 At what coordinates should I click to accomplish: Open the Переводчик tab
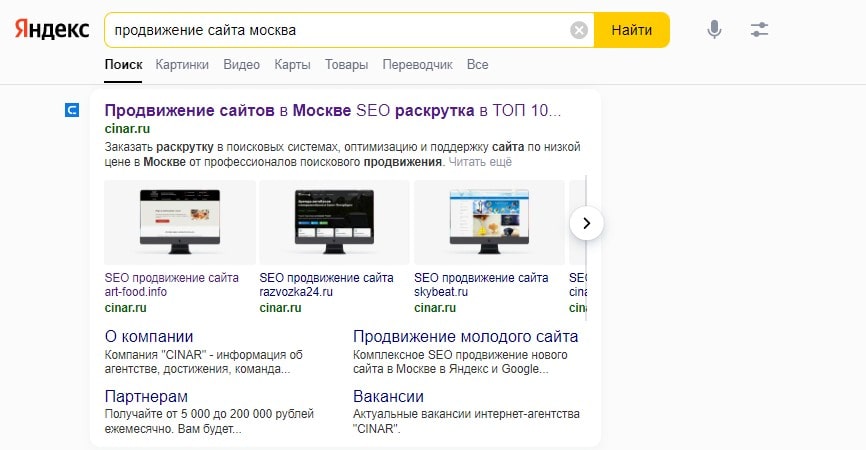[418, 65]
